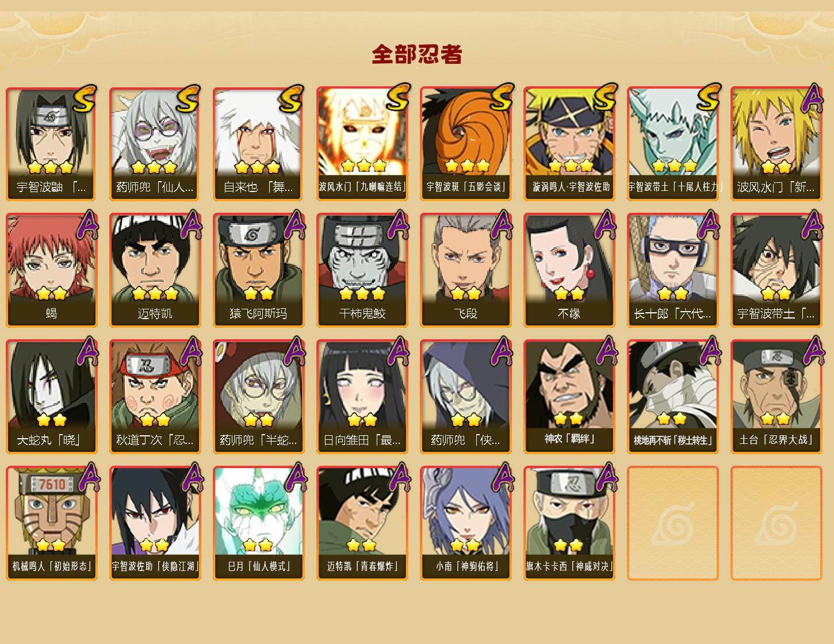Select the 蝎 ninja card
The width and height of the screenshot is (834, 644).
tap(51, 270)
